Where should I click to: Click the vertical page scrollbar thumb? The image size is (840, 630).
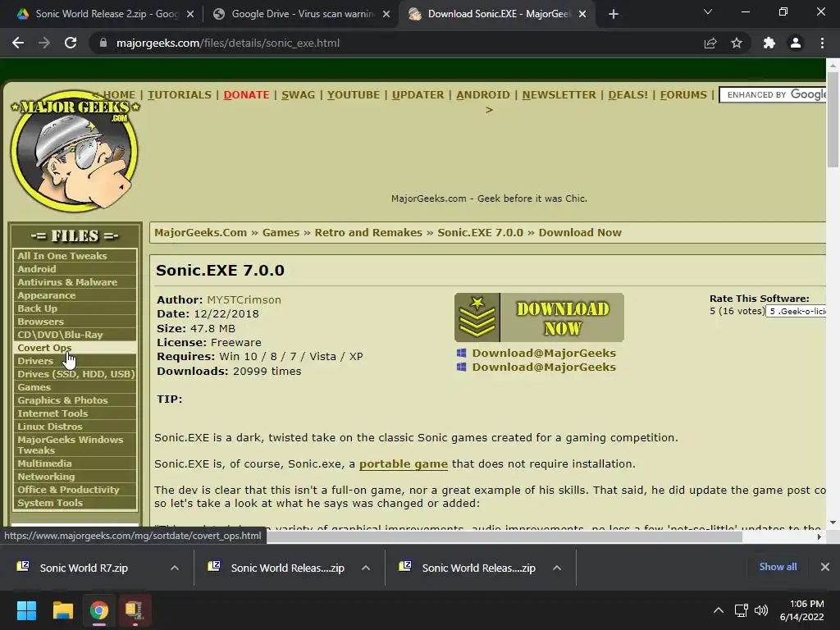click(x=833, y=119)
